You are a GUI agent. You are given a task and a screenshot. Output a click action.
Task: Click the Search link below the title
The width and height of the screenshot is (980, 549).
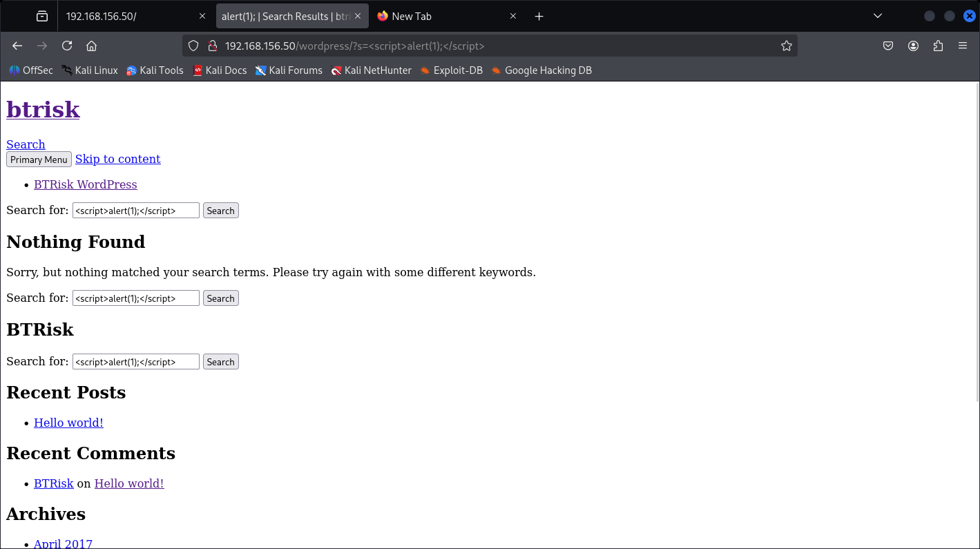click(x=26, y=144)
